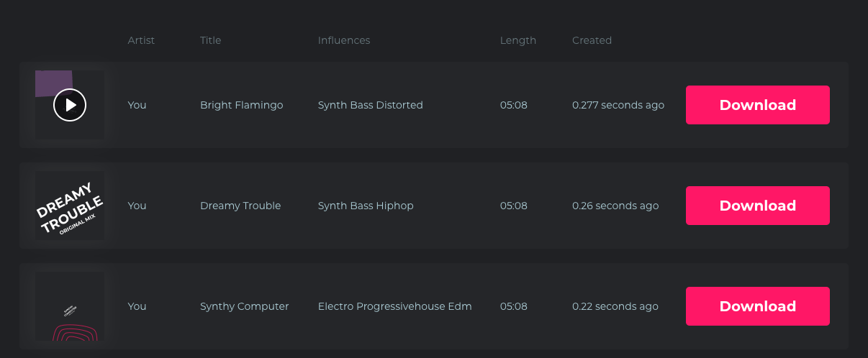Click the 0.22 seconds ago timestamp
The image size is (868, 358).
[615, 306]
